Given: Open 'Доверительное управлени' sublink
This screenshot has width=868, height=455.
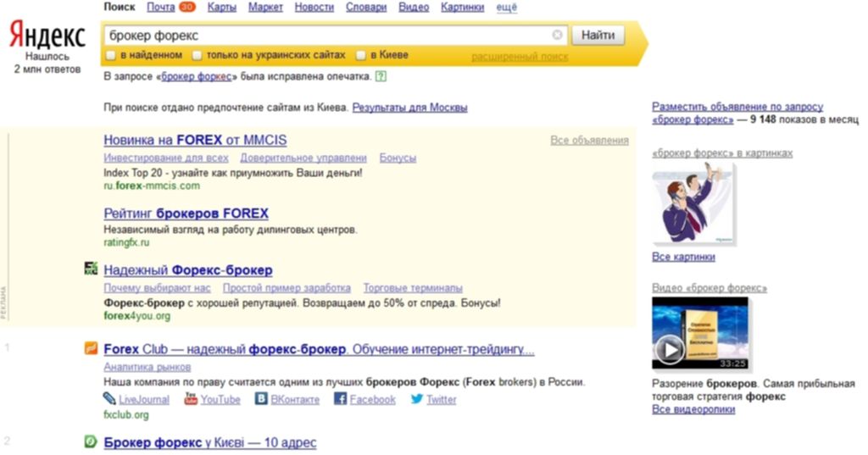Looking at the screenshot, I should click(x=303, y=158).
